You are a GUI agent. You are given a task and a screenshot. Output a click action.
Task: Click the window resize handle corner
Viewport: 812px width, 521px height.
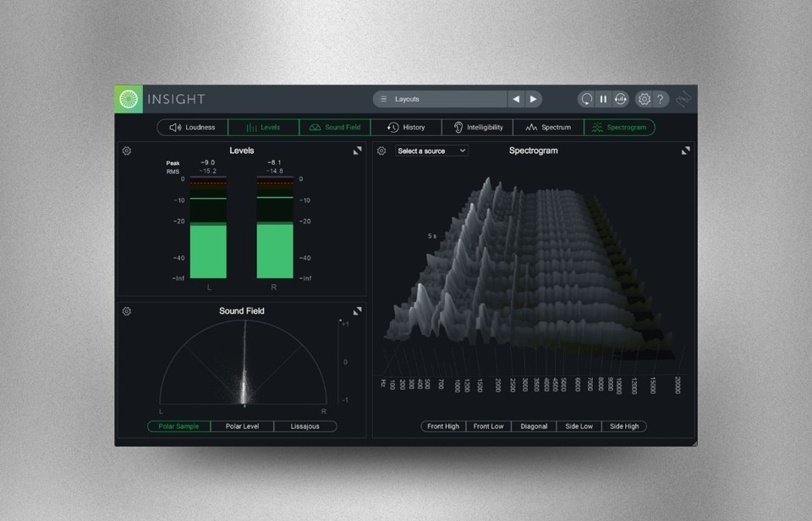(694, 443)
